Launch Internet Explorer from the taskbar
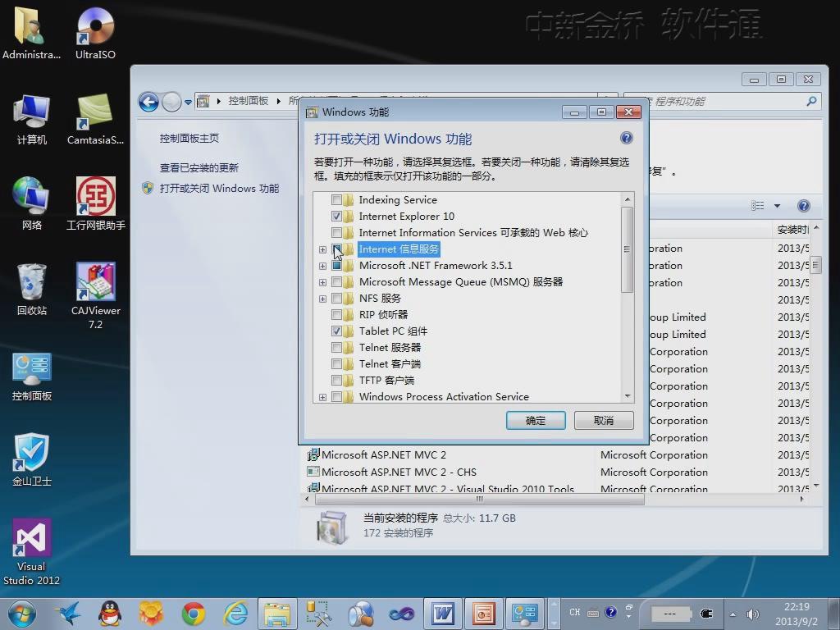The width and height of the screenshot is (840, 630). click(x=235, y=614)
